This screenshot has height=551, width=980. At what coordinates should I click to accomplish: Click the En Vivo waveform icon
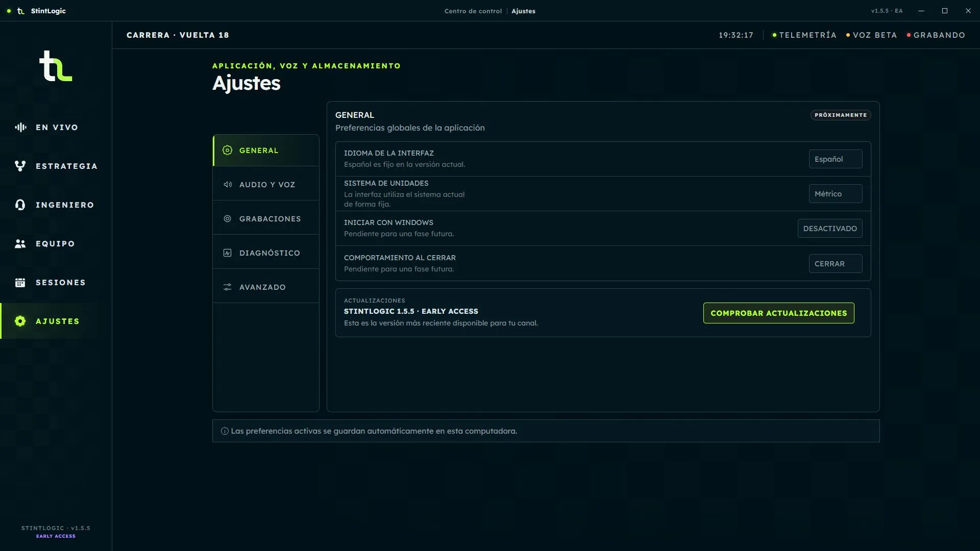click(20, 128)
